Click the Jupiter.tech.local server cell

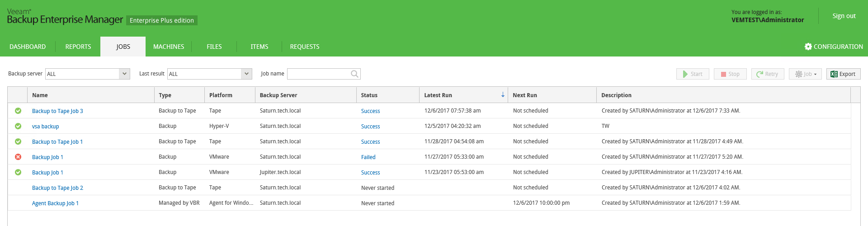click(280, 172)
